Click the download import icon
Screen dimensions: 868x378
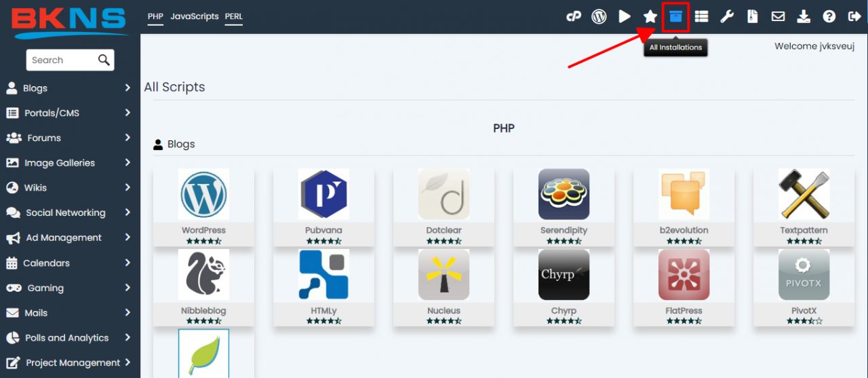tap(804, 16)
